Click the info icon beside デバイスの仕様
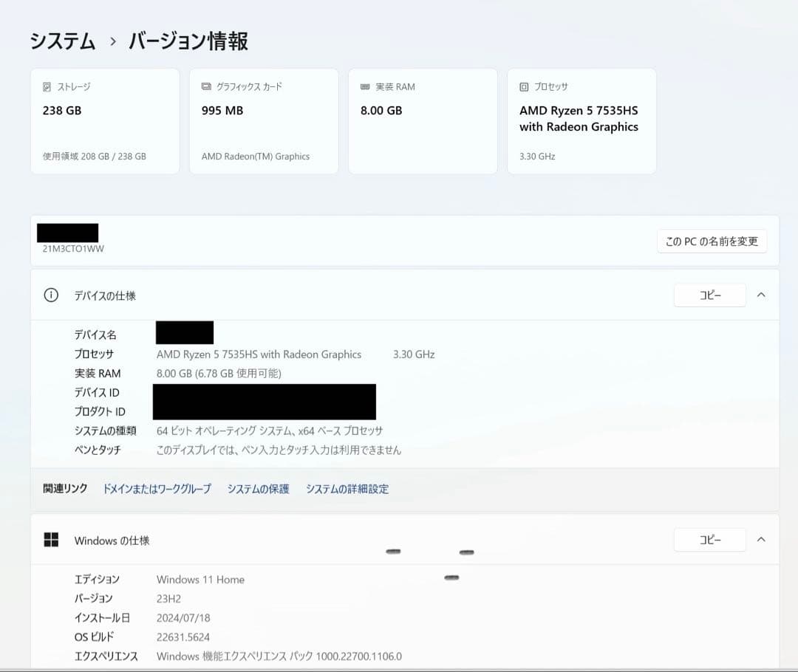The image size is (798, 672). pyautogui.click(x=50, y=295)
